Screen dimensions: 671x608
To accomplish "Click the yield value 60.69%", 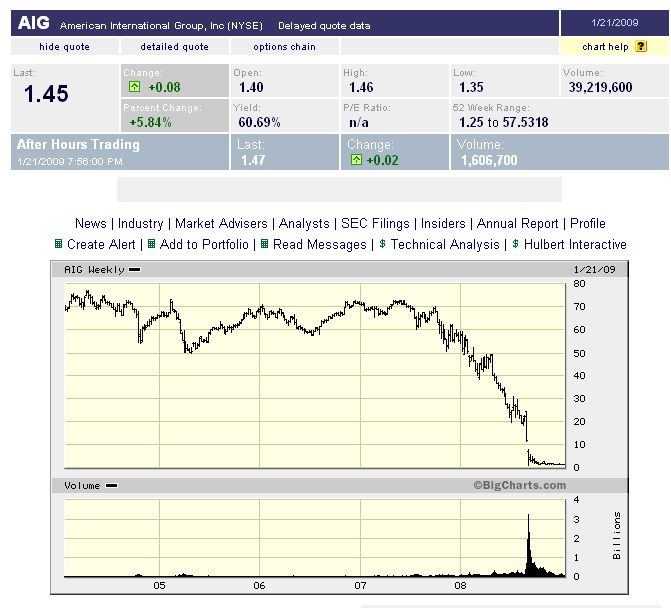I will (259, 122).
